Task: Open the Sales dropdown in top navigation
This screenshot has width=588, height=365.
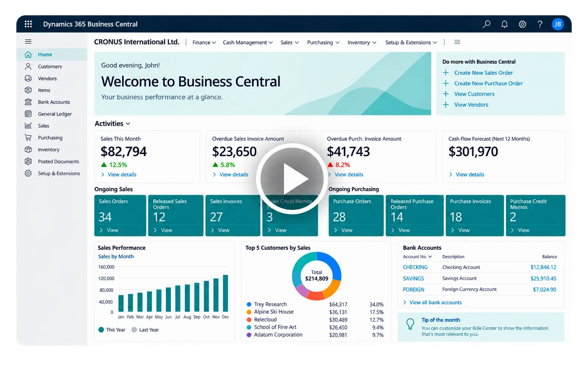Action: pyautogui.click(x=289, y=42)
